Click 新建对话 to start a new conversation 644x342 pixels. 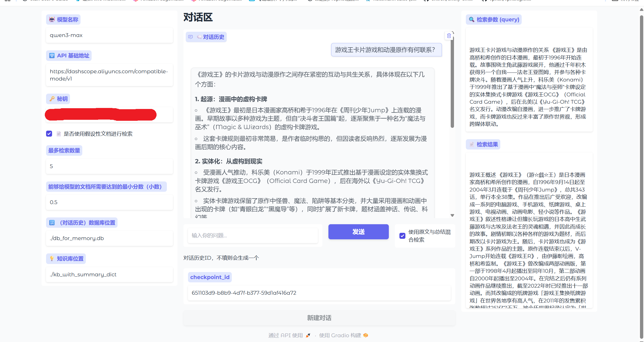319,318
